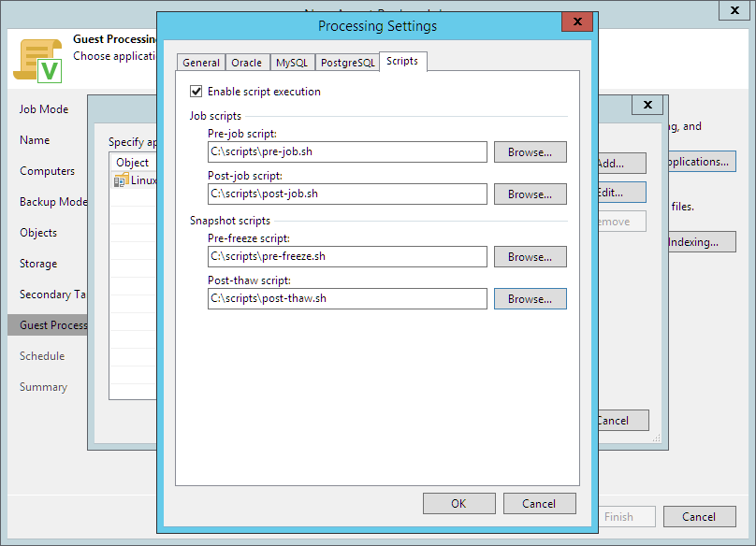Image resolution: width=756 pixels, height=546 pixels.
Task: Switch to the General tab
Action: (201, 63)
